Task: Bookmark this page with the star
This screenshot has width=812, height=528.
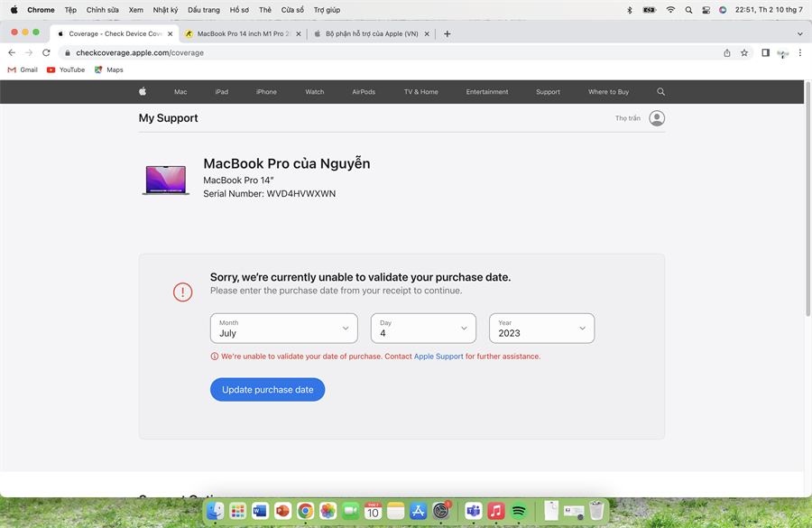Action: [x=744, y=53]
